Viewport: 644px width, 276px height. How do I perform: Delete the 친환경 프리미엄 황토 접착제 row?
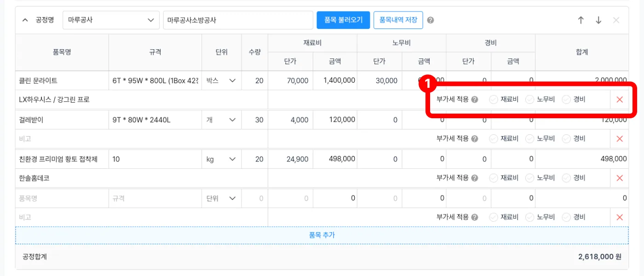point(620,178)
